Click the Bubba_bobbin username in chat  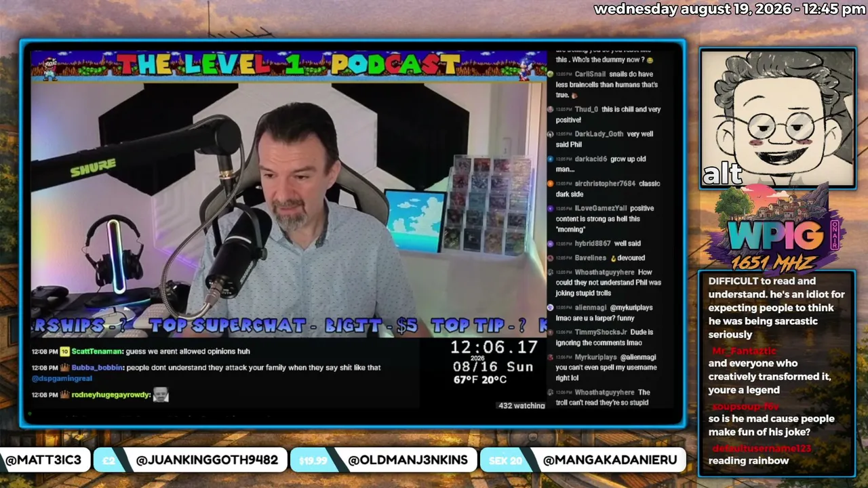coord(98,367)
